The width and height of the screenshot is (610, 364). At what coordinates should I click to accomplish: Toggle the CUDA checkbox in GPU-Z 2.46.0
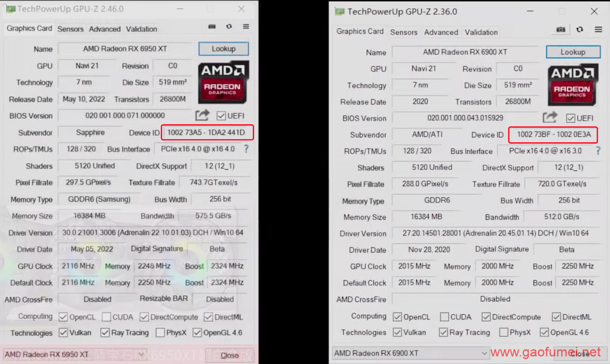107,317
